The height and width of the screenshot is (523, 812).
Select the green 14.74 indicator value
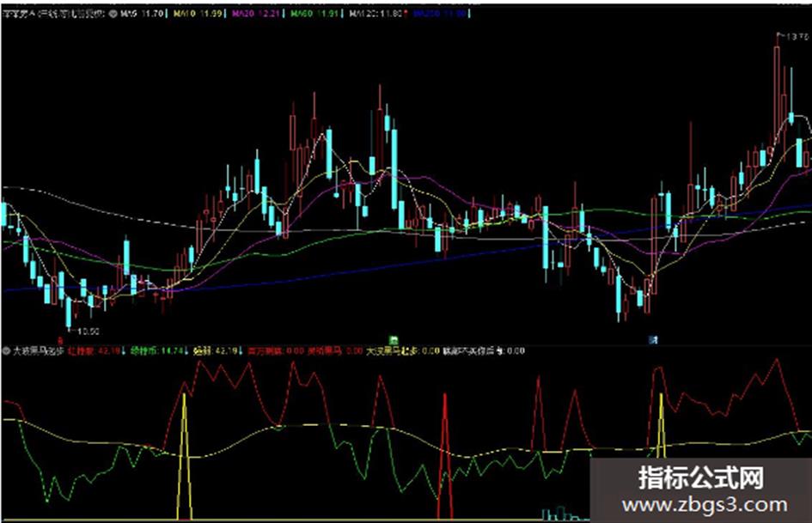[157, 350]
